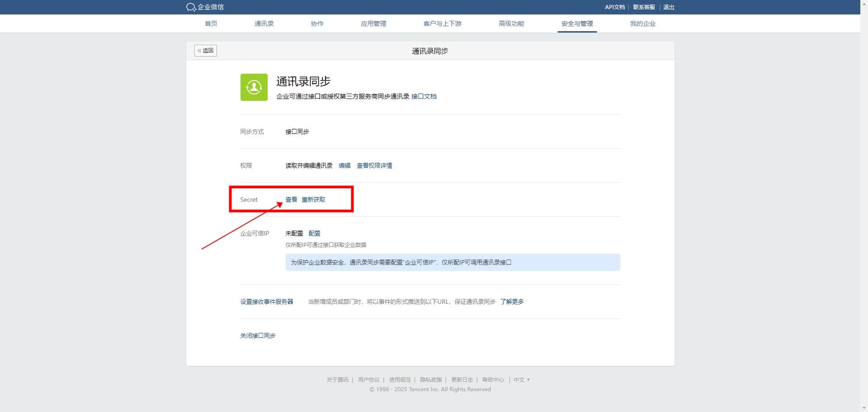Click 关闭接口同步
This screenshot has height=412, width=868.
(x=258, y=336)
